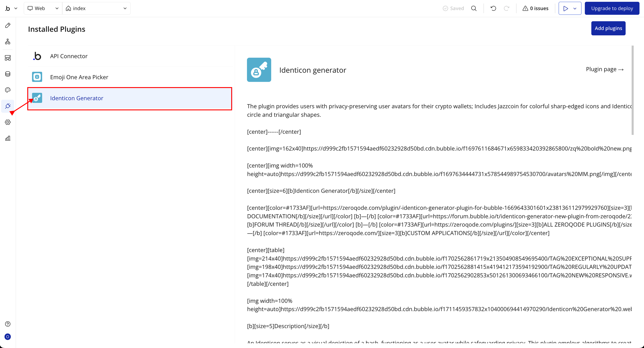Open the Web platform dropdown
The image size is (644, 348).
click(43, 8)
